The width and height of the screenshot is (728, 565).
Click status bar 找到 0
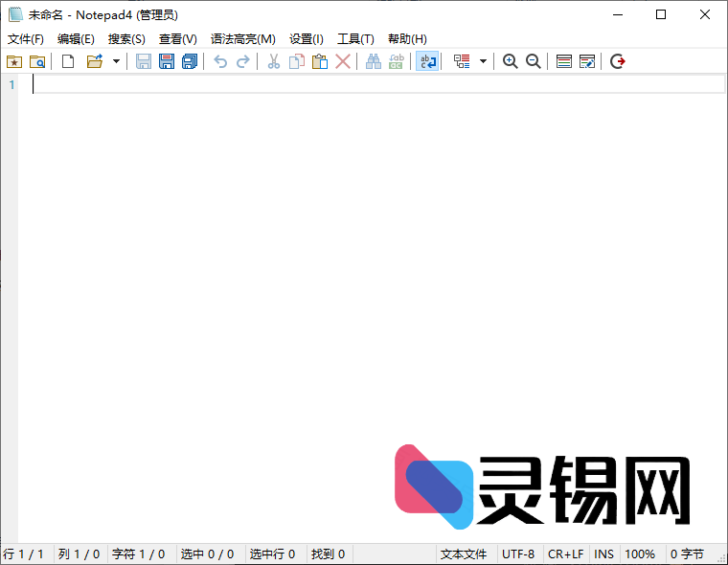328,554
